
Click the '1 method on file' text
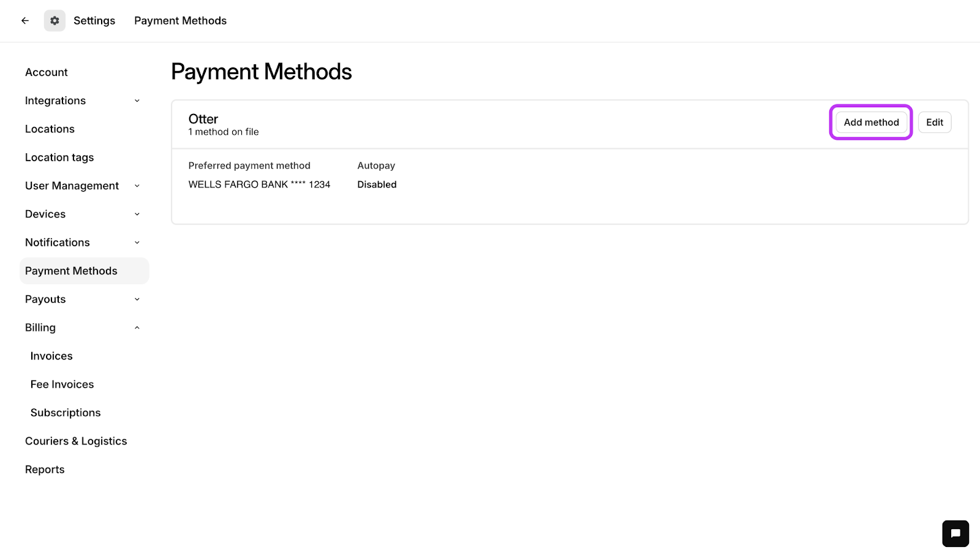pos(224,132)
